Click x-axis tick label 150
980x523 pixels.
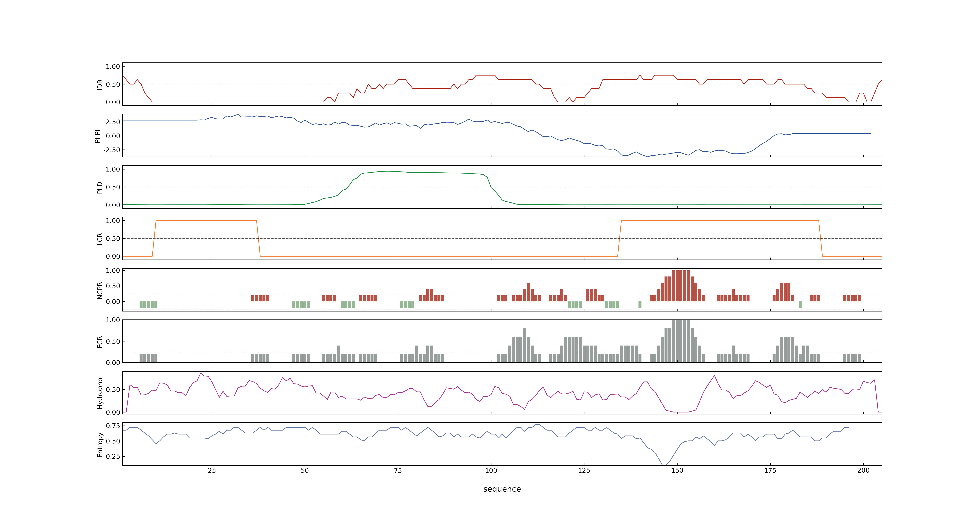[x=677, y=470]
